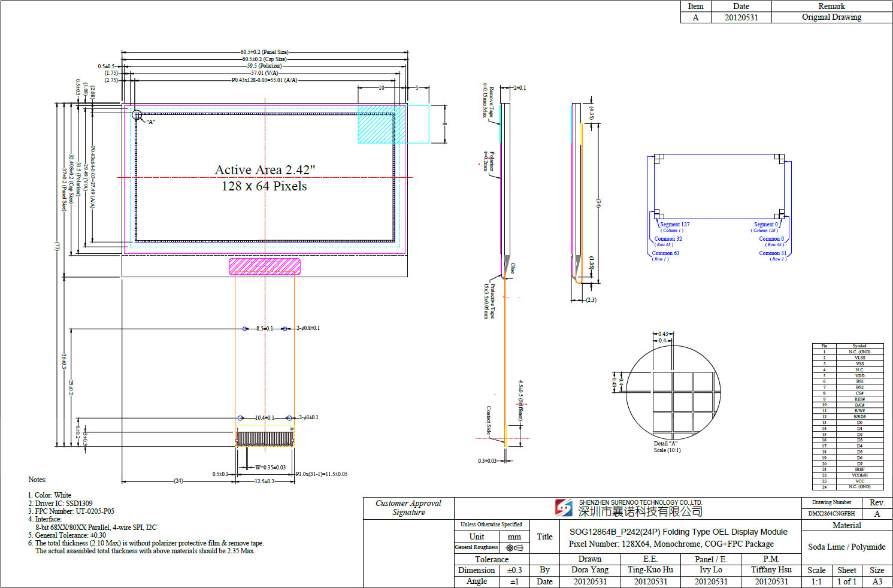Click drawing number DMX2864CNGFBH
The width and height of the screenshot is (893, 588).
(831, 514)
